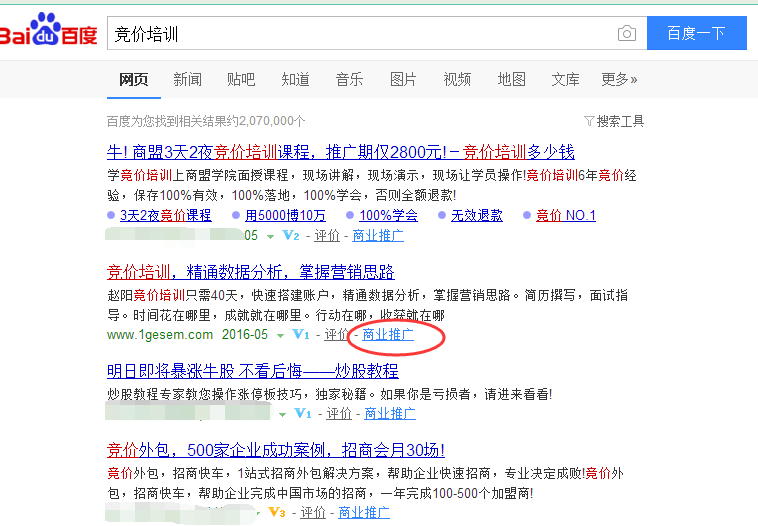Expand the 更多» menu
The image size is (758, 526).
(619, 79)
